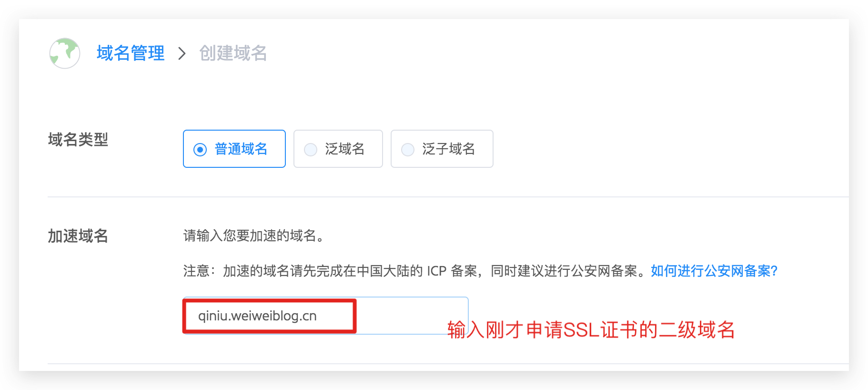The width and height of the screenshot is (868, 390).
Task: Click empty area of domain input right of red box
Action: (x=410, y=310)
